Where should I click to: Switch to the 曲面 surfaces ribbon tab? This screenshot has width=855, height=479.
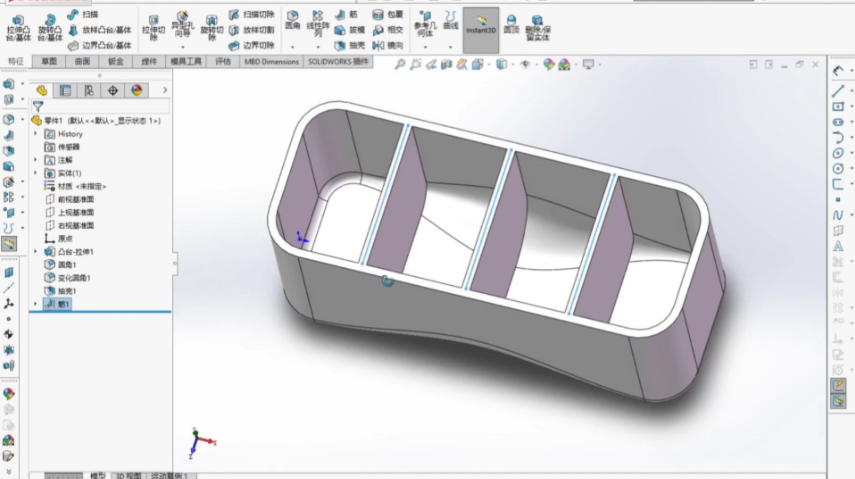click(x=82, y=62)
